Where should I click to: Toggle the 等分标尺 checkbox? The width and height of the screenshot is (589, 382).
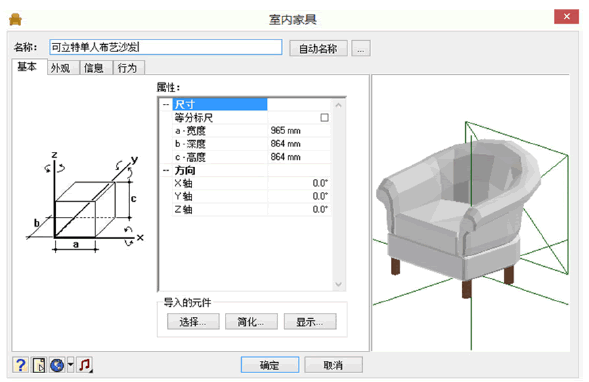tap(324, 118)
